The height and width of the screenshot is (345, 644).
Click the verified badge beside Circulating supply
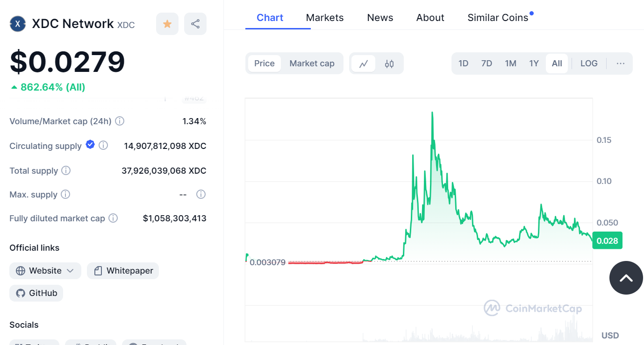[90, 145]
